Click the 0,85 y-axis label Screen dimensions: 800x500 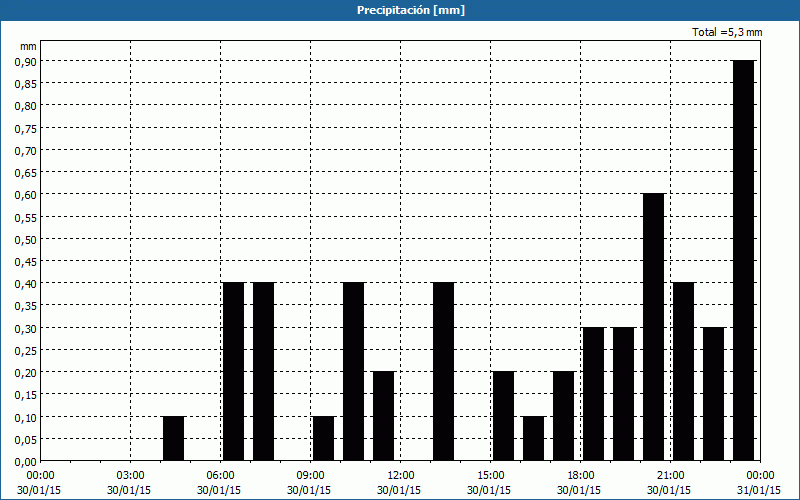[x=26, y=84]
